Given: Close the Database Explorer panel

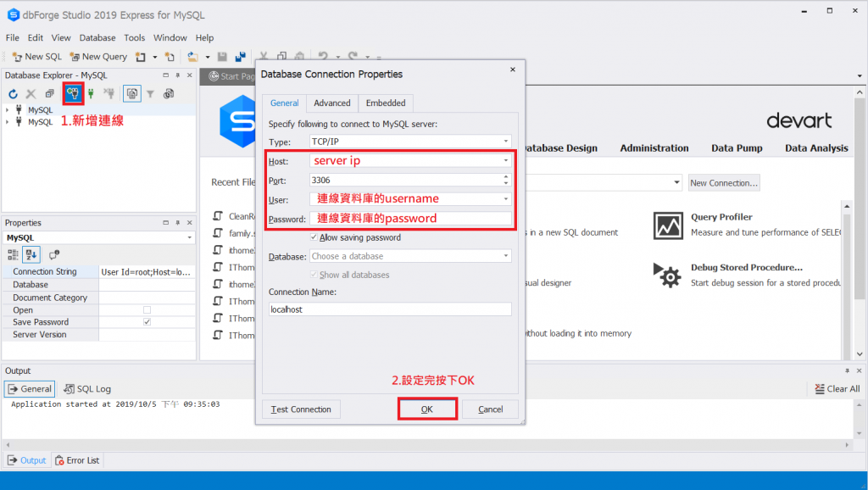Looking at the screenshot, I should click(189, 75).
